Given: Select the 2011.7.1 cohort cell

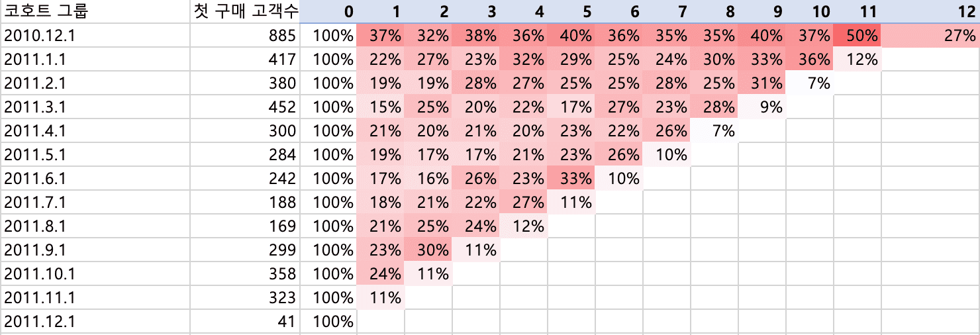Looking at the screenshot, I should pos(95,203).
